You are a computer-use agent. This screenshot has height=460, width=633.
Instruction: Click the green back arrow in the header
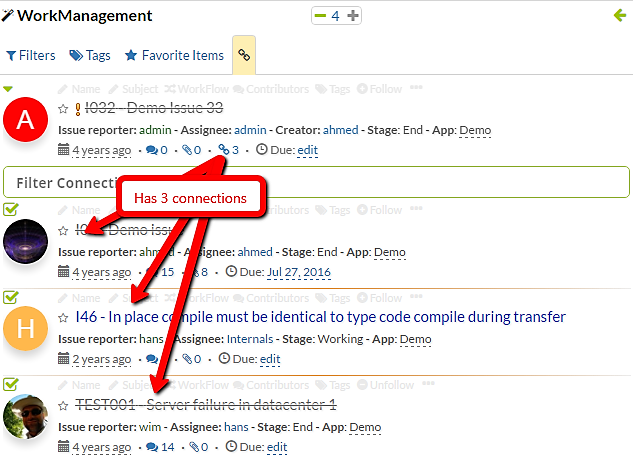tap(619, 15)
